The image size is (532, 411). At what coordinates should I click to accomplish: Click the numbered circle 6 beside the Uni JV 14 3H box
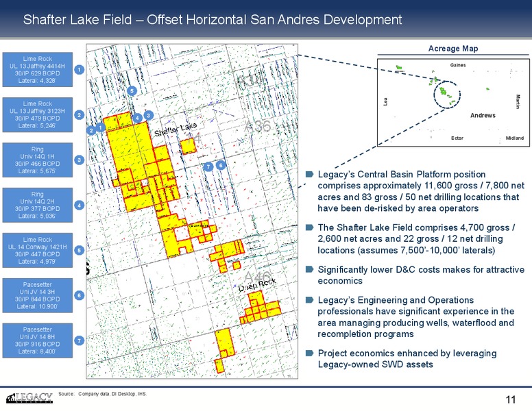pyautogui.click(x=79, y=295)
